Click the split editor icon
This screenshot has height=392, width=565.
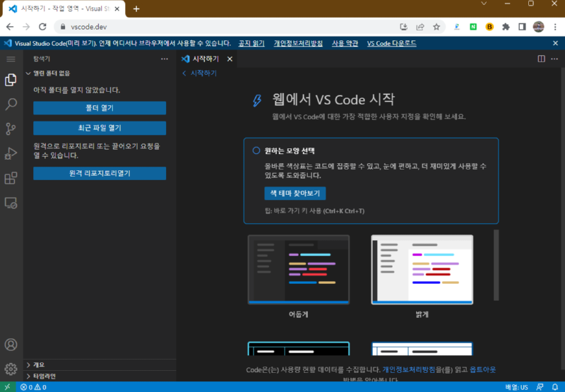[x=540, y=59]
